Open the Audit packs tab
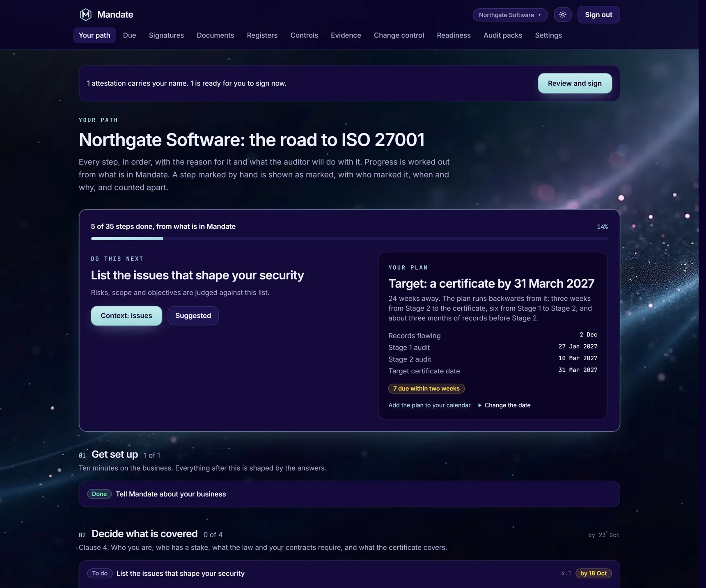Image resolution: width=706 pixels, height=588 pixels. pyautogui.click(x=503, y=35)
